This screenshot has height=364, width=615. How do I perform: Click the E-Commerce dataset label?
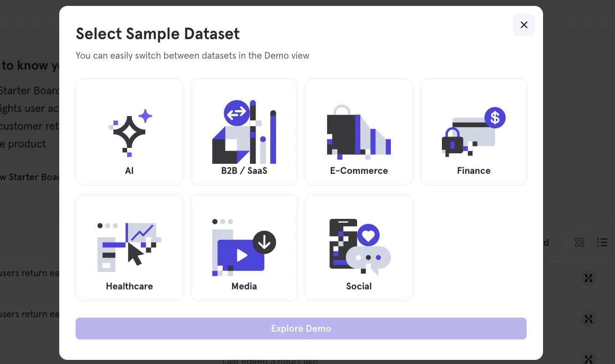[359, 171]
